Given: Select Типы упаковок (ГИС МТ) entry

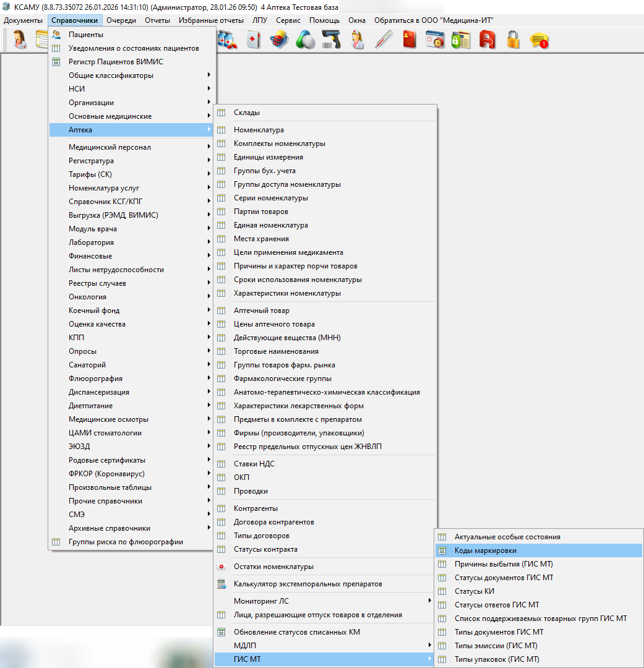Looking at the screenshot, I should point(497,659).
